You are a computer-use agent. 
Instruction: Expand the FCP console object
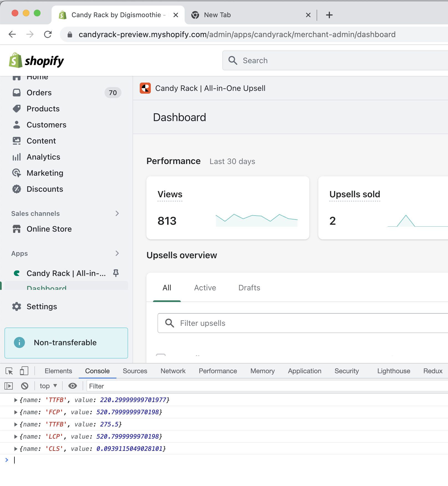pyautogui.click(x=16, y=412)
